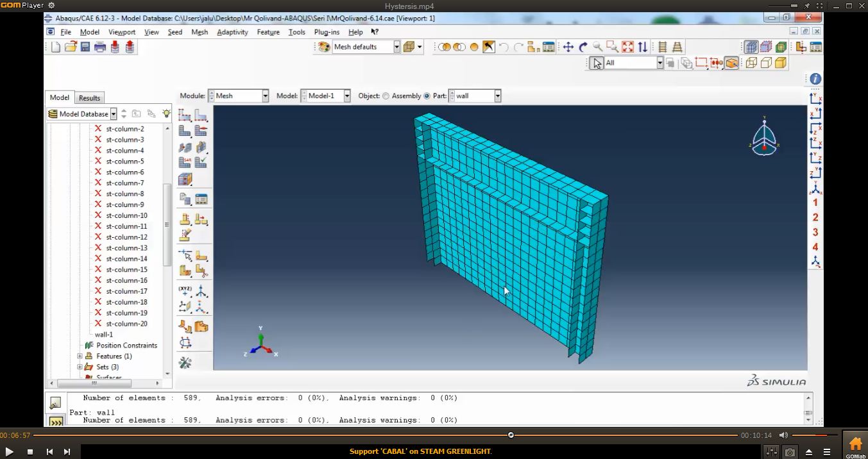
Task: Expand the Features (1) tree node
Action: tap(80, 356)
